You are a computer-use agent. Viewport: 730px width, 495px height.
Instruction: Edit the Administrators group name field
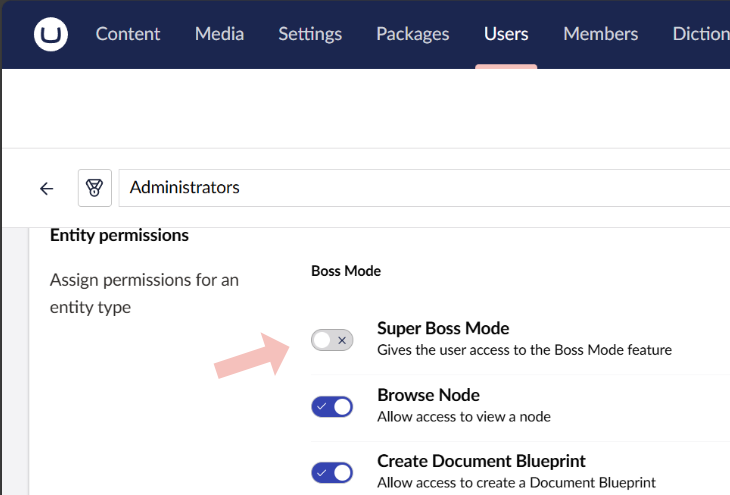coord(424,188)
